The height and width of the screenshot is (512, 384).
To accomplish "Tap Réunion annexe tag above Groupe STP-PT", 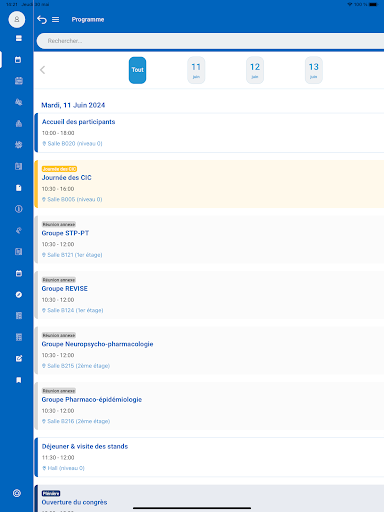I will [59, 224].
